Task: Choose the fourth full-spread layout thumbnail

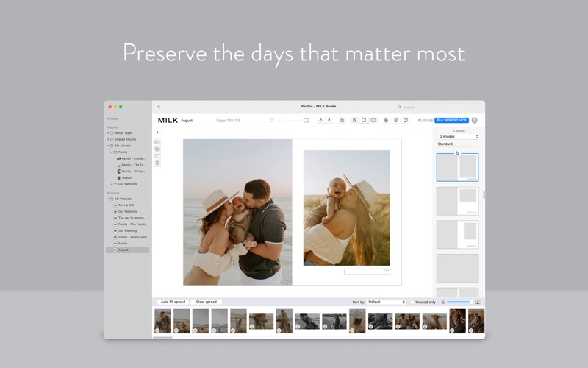Action: pyautogui.click(x=457, y=268)
